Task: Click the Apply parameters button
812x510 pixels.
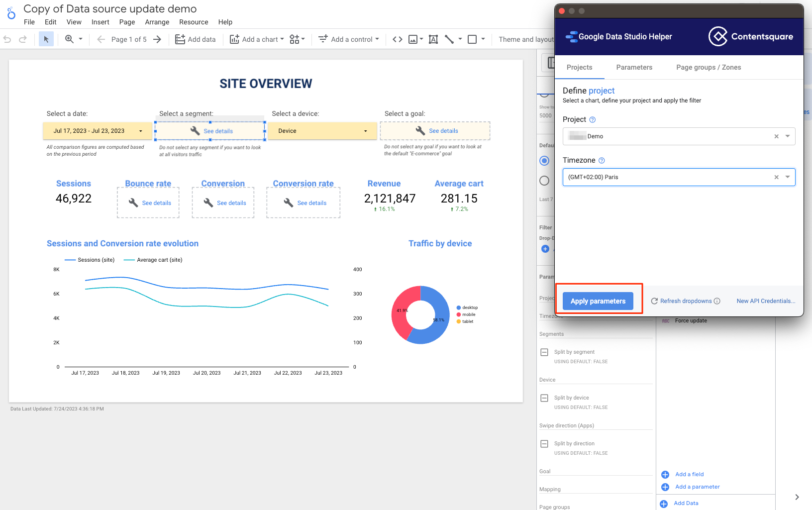Action: (598, 301)
